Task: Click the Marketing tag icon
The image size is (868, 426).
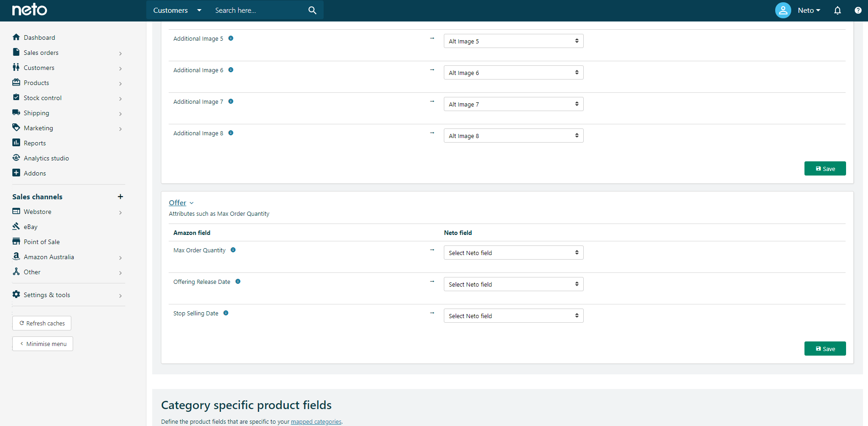Action: tap(16, 128)
